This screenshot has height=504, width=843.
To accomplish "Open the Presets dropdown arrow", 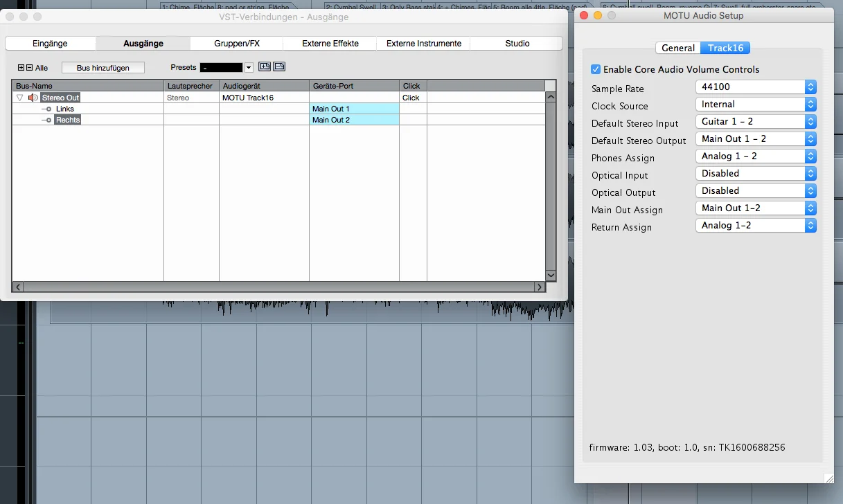I will [249, 67].
